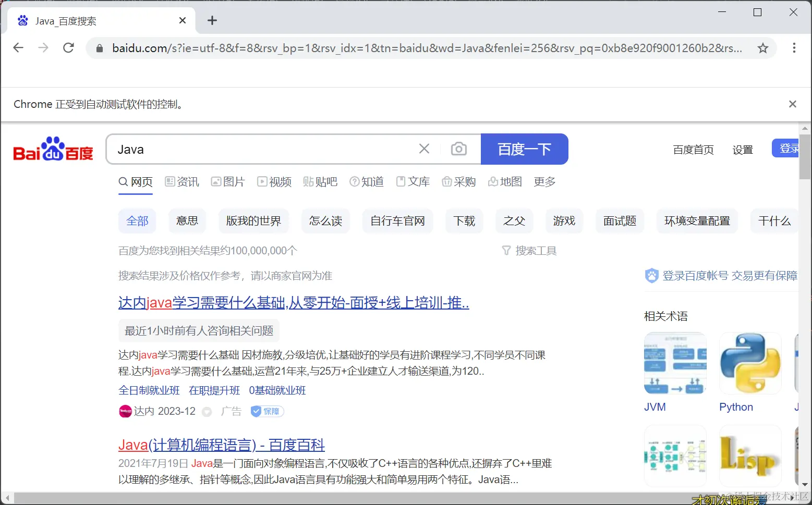Image resolution: width=812 pixels, height=505 pixels.
Task: Click the 广告 label
Action: pyautogui.click(x=231, y=411)
